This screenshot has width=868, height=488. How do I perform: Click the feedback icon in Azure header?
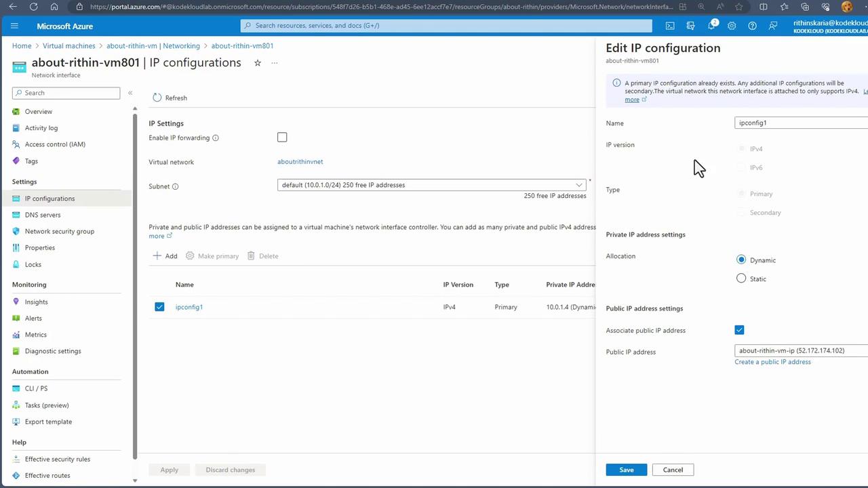pos(773,26)
